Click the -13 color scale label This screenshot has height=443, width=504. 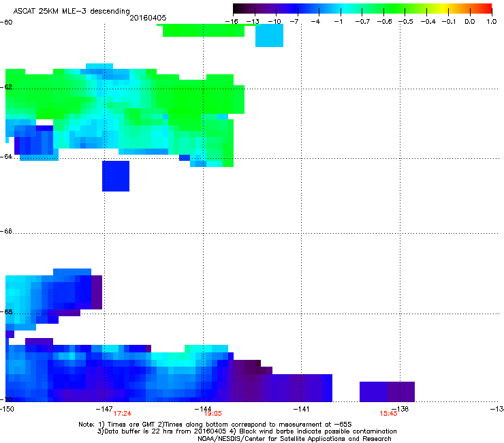click(253, 22)
